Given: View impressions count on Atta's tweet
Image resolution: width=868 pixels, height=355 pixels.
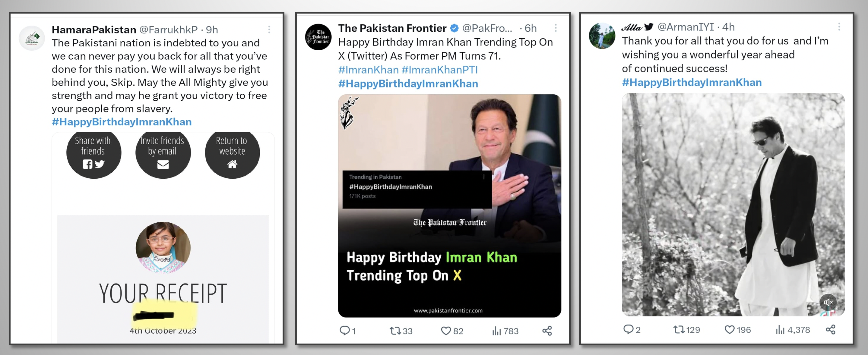Looking at the screenshot, I should 793,329.
